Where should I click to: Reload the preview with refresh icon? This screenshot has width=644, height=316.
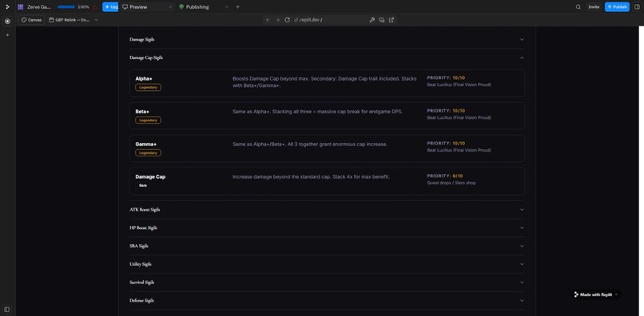287,20
